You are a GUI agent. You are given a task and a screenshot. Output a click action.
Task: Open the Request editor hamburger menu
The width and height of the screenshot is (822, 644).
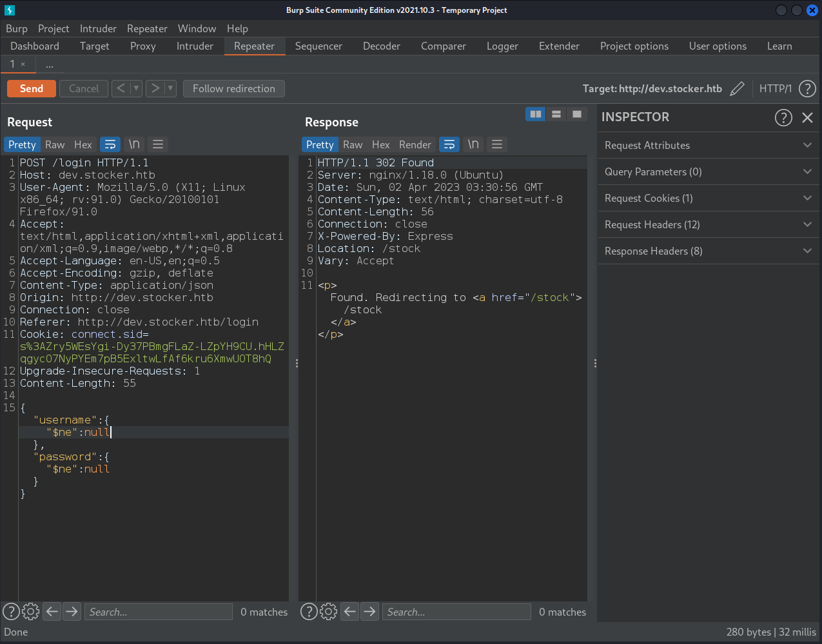click(x=158, y=144)
